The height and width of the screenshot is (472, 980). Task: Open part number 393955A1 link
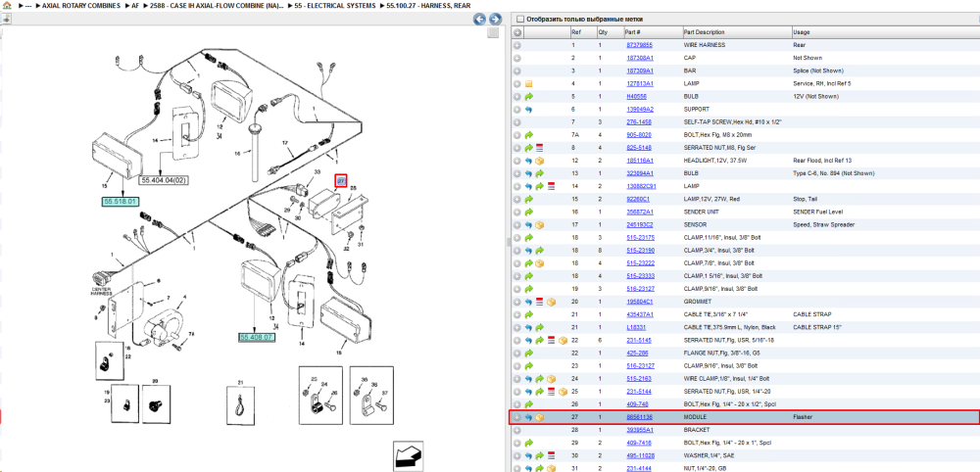tap(639, 430)
